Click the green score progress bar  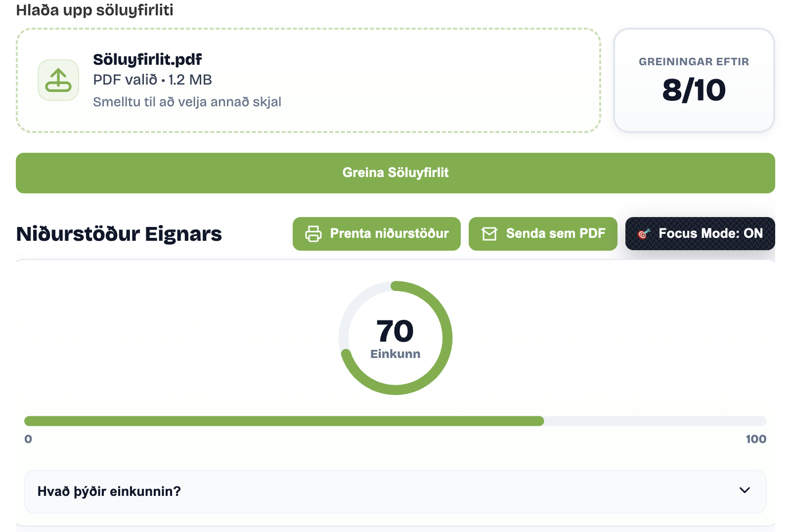pyautogui.click(x=284, y=421)
